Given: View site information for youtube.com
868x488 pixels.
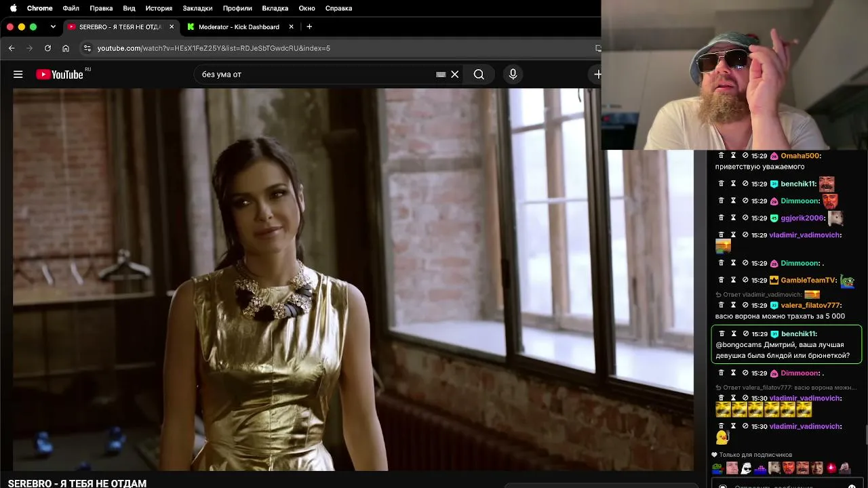Looking at the screenshot, I should click(87, 48).
